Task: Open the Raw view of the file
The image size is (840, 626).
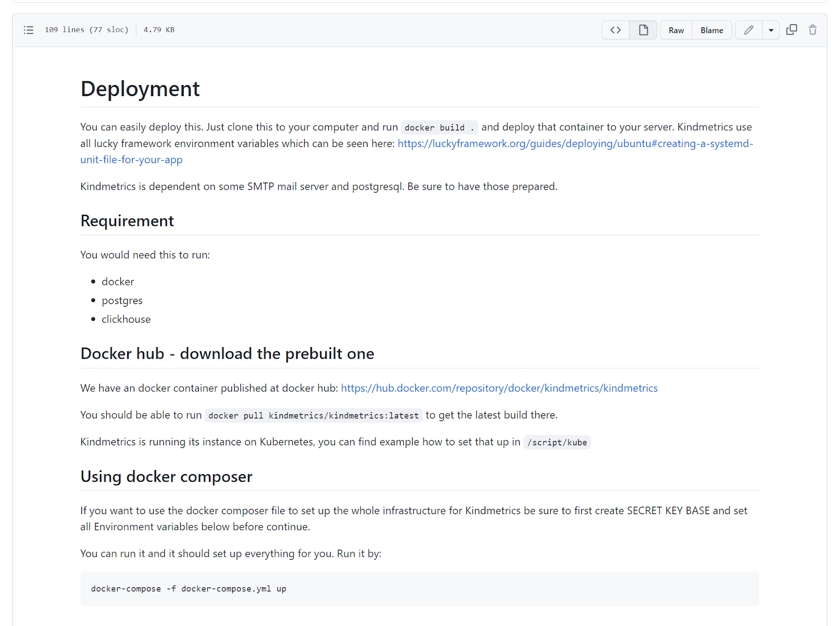Action: click(676, 30)
